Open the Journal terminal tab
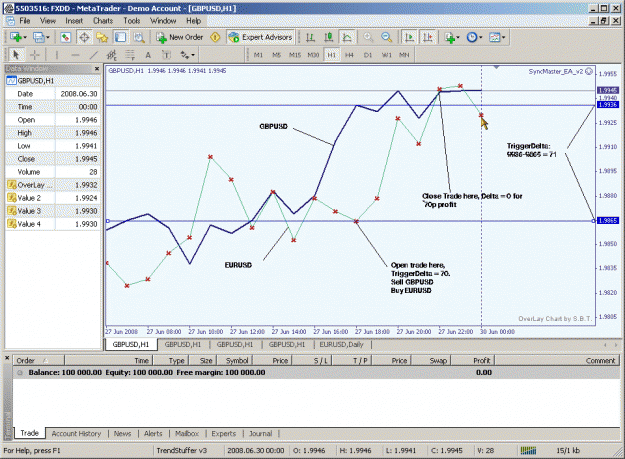This screenshot has height=459, width=625. click(260, 434)
